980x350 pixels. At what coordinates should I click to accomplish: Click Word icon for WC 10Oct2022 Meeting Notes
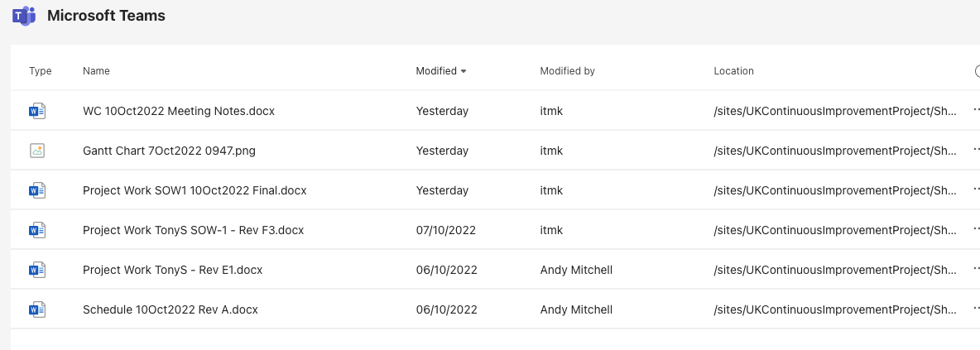(x=37, y=111)
